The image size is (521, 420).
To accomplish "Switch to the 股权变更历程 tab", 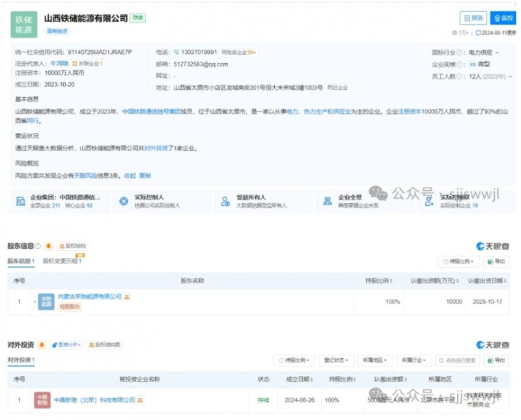I will point(61,262).
